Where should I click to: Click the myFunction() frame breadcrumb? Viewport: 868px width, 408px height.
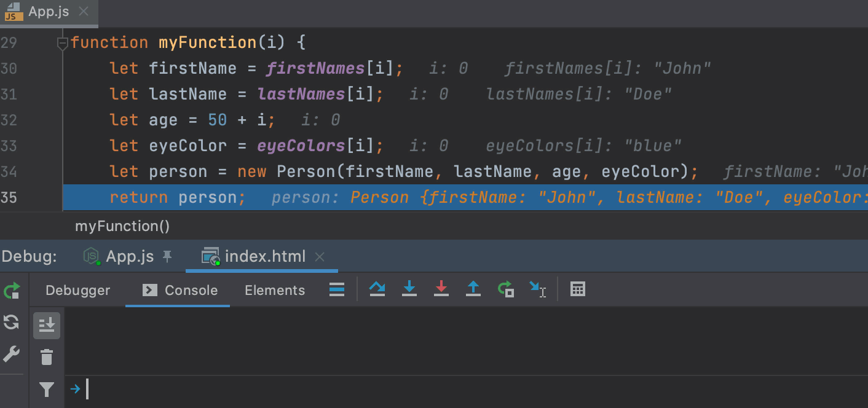[x=122, y=226]
